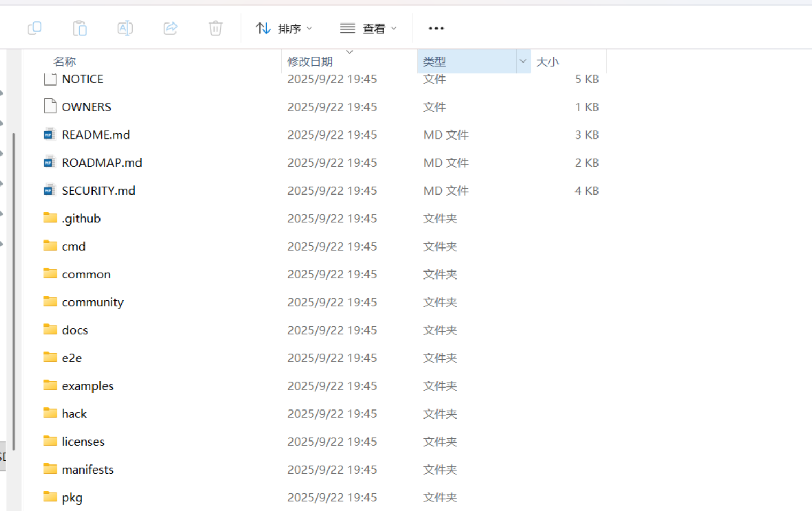Click the README.md file icon
Viewport: 812px width, 511px height.
[50, 134]
